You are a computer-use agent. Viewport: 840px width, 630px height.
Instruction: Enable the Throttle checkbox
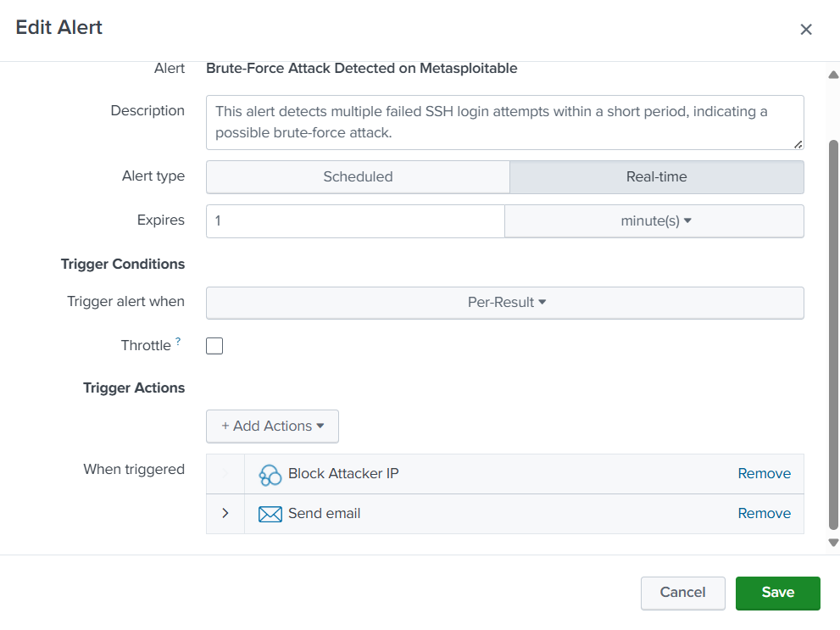[x=214, y=345]
